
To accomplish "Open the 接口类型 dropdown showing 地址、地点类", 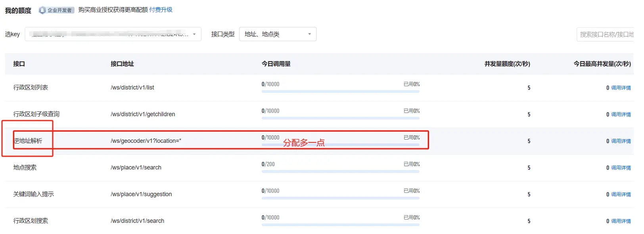I will click(277, 34).
